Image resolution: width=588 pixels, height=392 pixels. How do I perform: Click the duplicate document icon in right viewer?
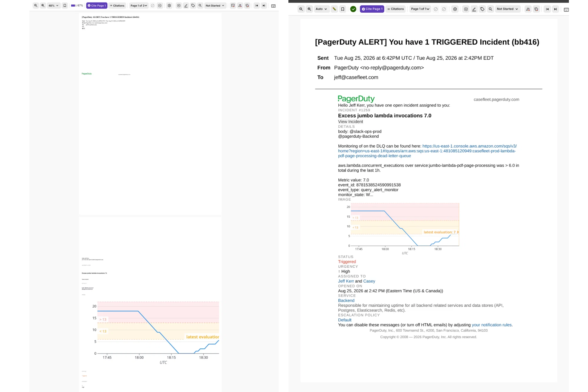tap(536, 9)
